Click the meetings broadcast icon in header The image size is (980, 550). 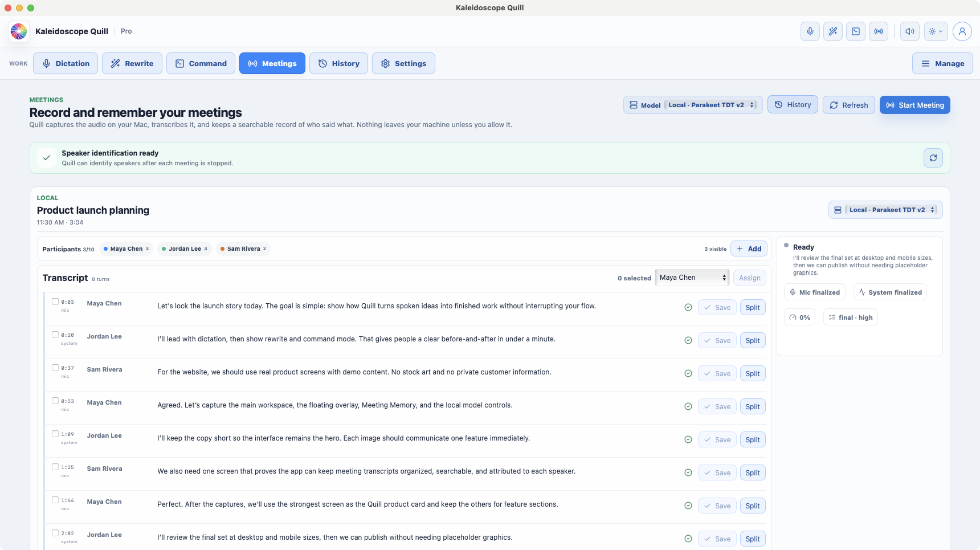878,31
